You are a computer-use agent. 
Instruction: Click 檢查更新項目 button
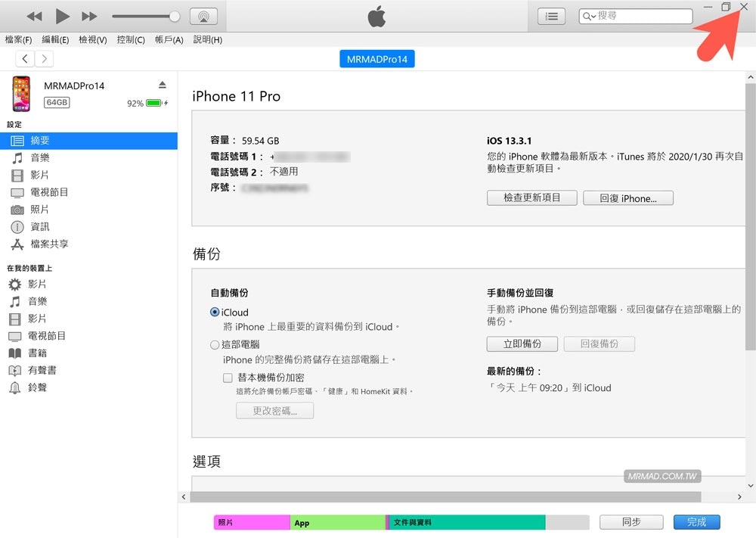pos(531,197)
